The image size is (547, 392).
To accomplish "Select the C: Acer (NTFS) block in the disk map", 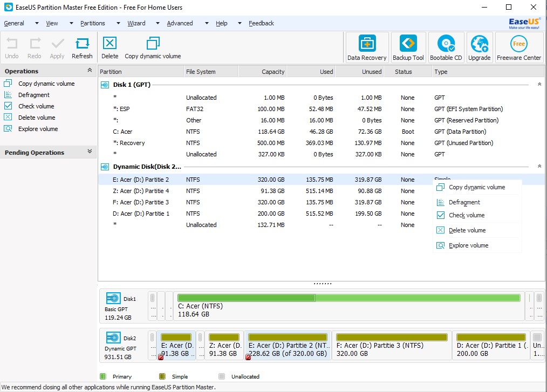I will pos(349,306).
